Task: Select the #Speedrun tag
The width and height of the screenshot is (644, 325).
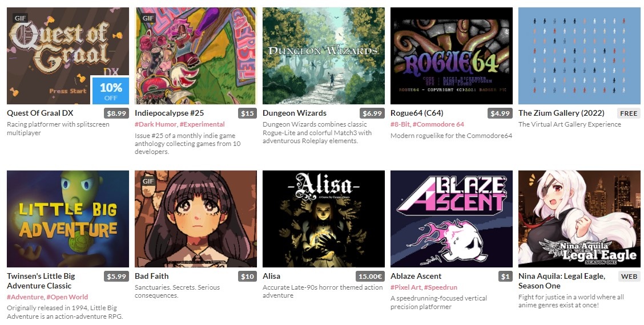Action: [x=440, y=287]
